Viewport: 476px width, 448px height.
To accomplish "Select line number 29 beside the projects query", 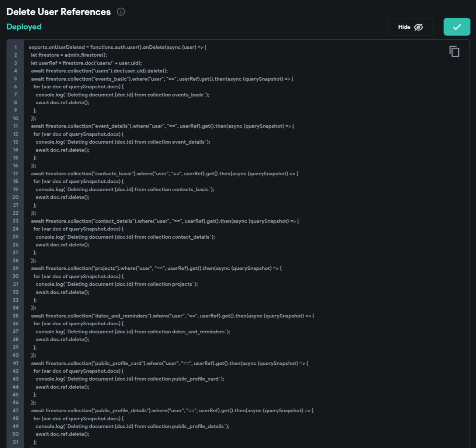I will point(15,268).
